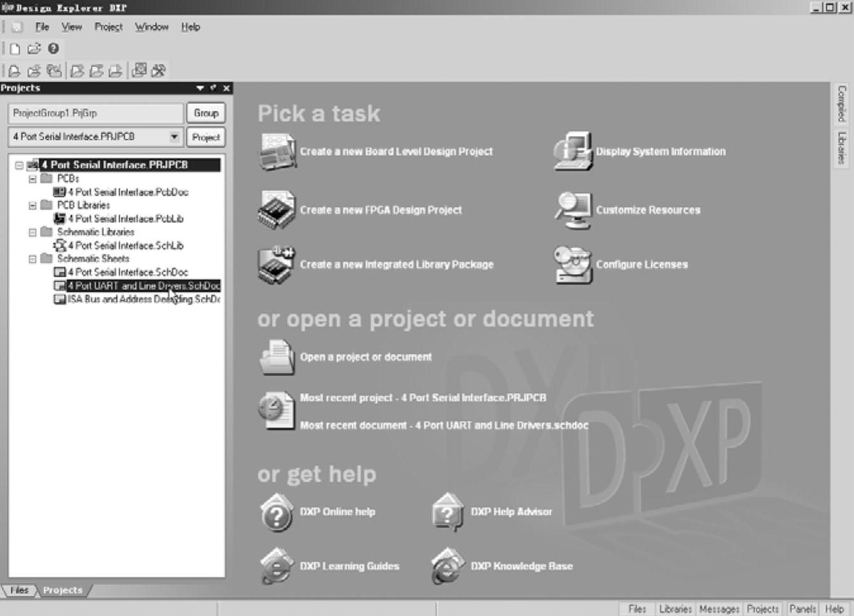This screenshot has height=616, width=854.
Task: Open the Libraries side tab
Action: pyautogui.click(x=841, y=148)
